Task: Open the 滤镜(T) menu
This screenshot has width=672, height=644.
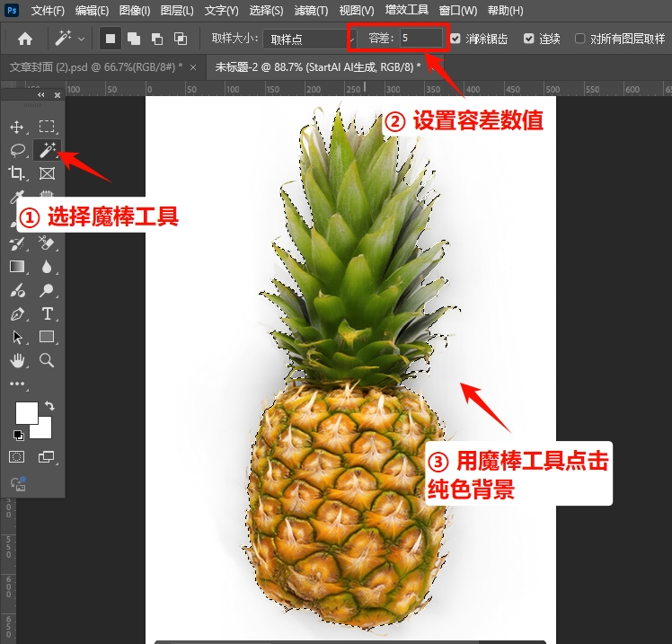Action: (311, 10)
